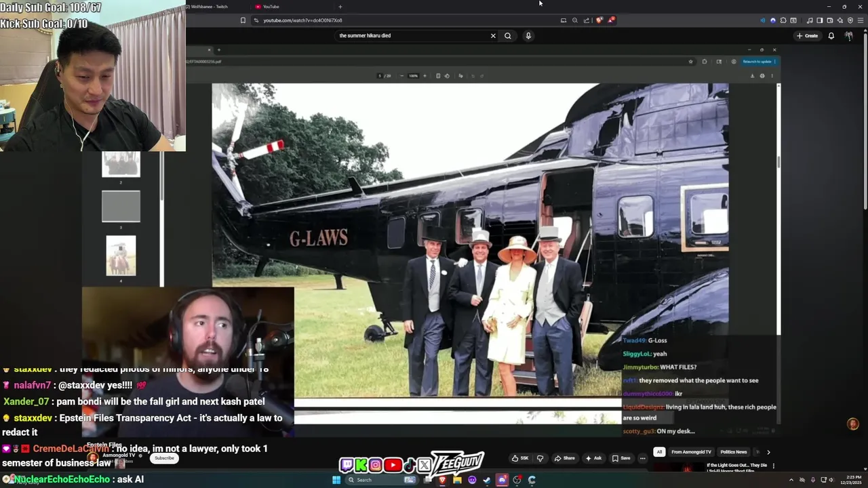Image resolution: width=868 pixels, height=488 pixels.
Task: Select the Politics News chip
Action: [733, 452]
